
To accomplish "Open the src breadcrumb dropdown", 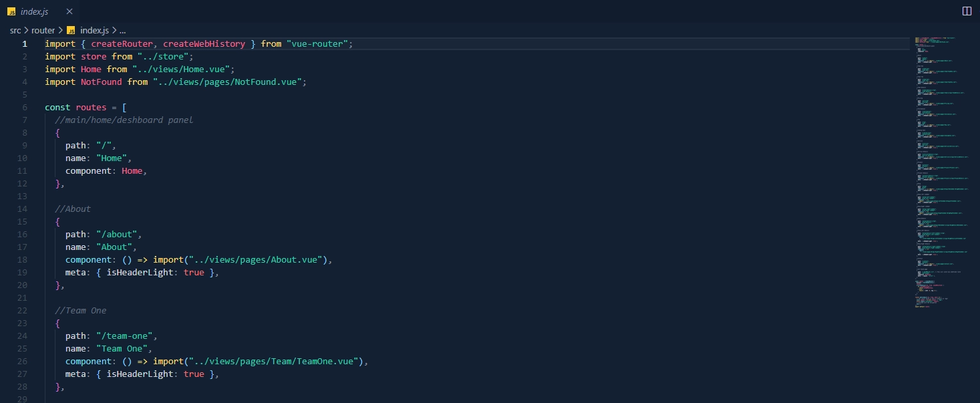I will (14, 30).
